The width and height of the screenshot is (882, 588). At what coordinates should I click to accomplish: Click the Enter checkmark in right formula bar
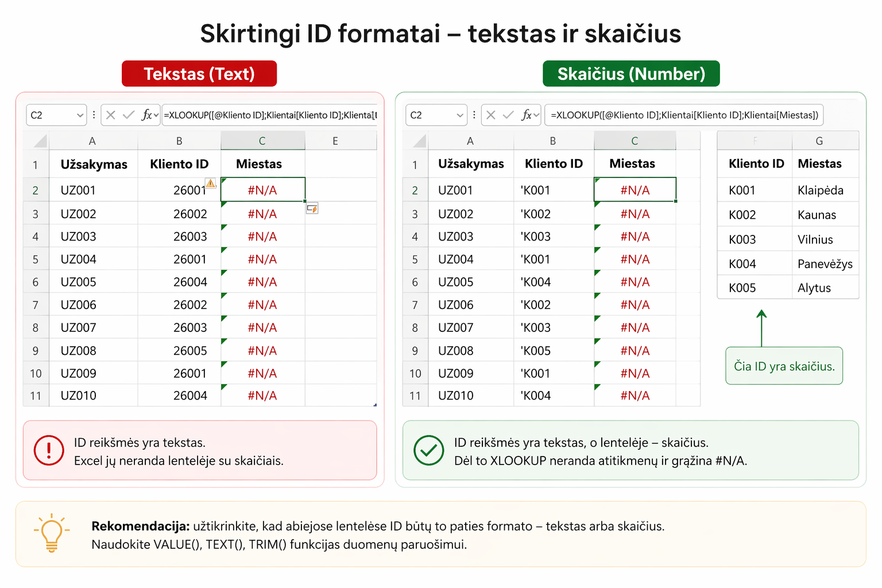508,115
